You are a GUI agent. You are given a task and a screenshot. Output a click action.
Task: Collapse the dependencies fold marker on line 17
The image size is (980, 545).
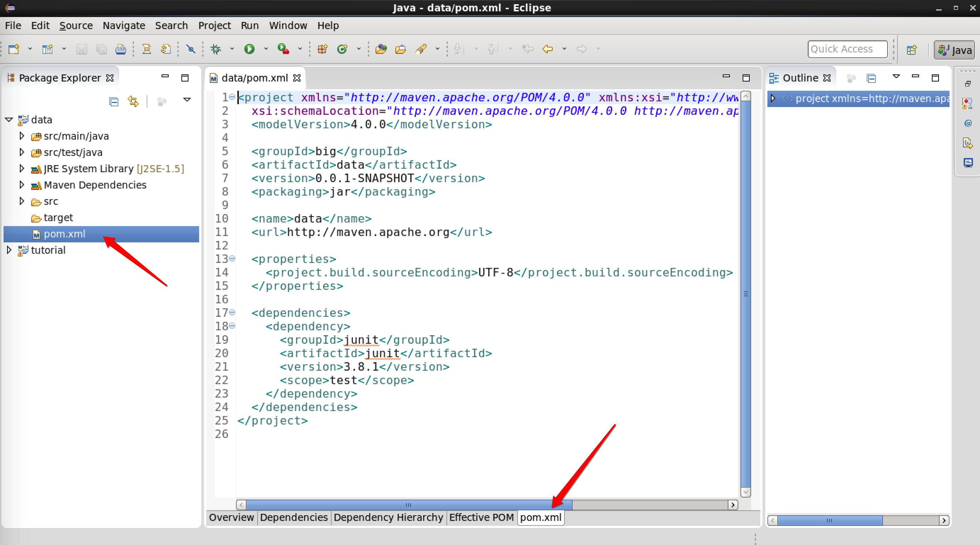(232, 313)
